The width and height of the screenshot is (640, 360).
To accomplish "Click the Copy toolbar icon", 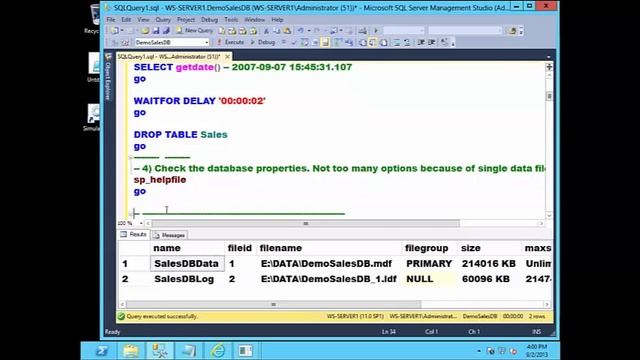I will click(x=276, y=31).
